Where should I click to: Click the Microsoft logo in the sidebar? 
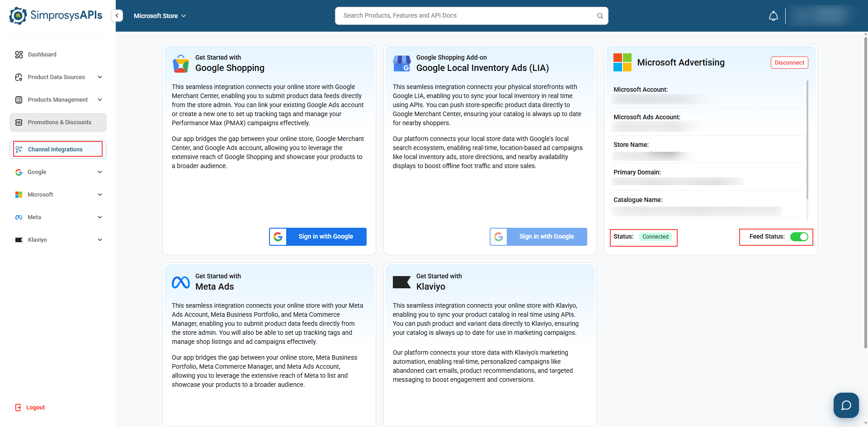19,195
